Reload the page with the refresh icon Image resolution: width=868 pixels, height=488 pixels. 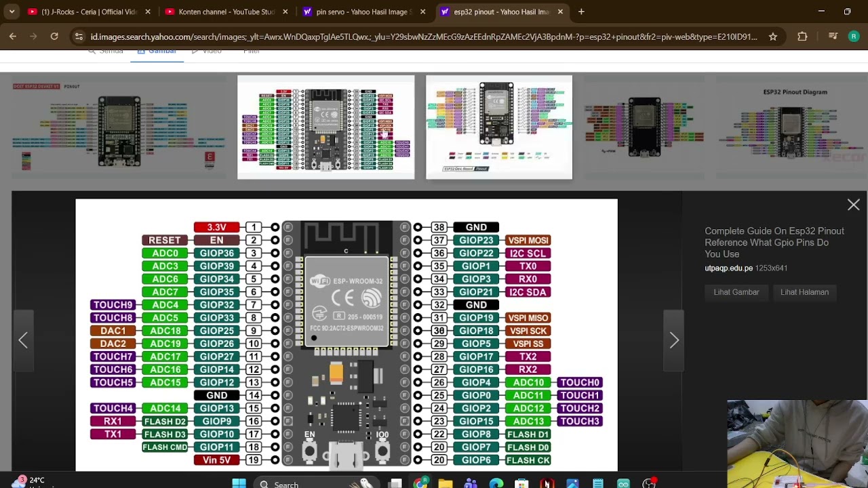[x=54, y=37]
